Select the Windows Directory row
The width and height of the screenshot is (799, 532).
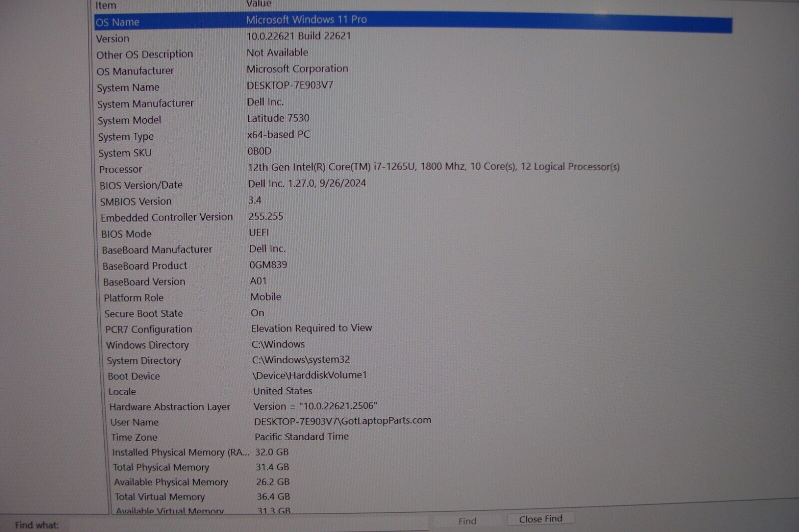[x=147, y=345]
